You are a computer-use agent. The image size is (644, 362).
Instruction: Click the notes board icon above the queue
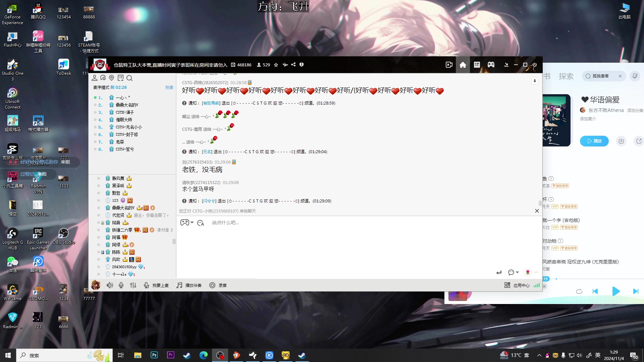point(120,78)
